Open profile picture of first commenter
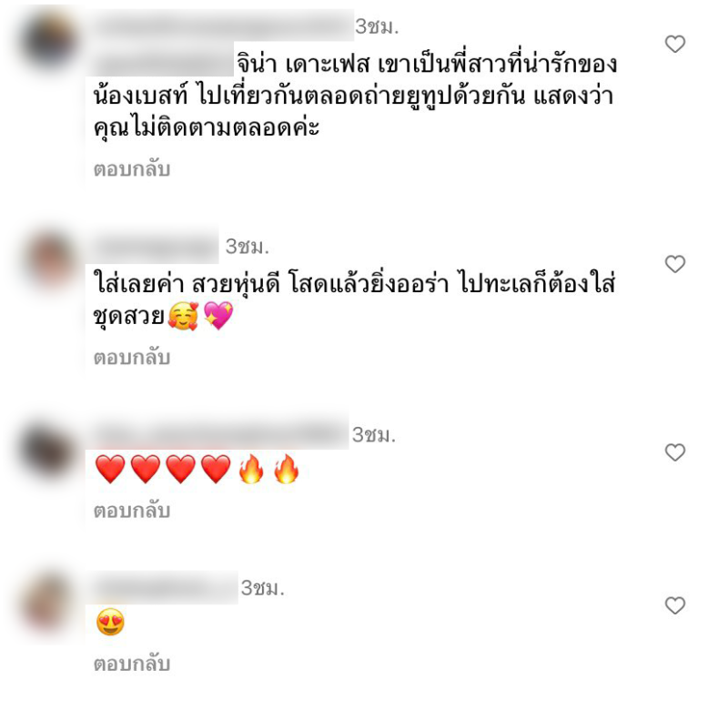This screenshot has width=728, height=720. click(49, 41)
